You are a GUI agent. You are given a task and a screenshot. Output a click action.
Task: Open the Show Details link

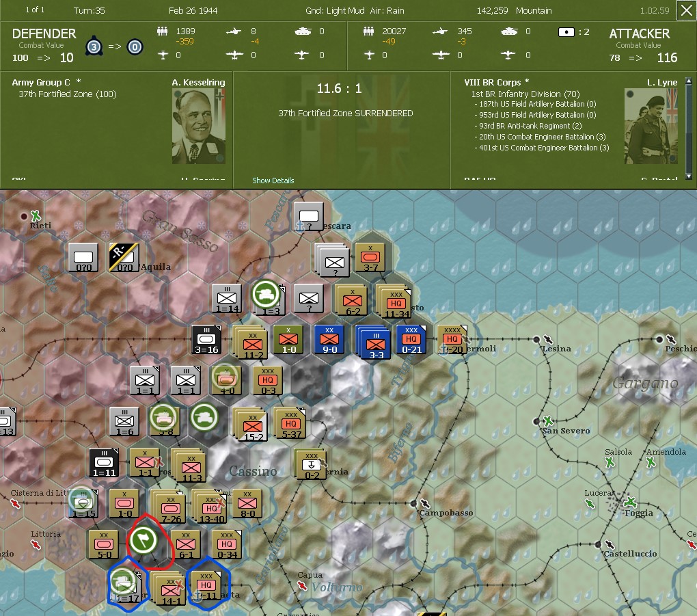pos(273,180)
